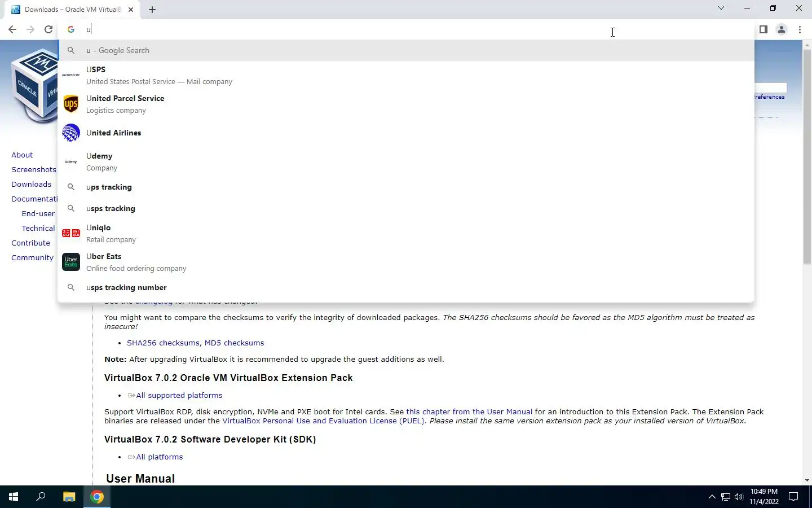Select the Downloads – Oracle VM VirtualBox tab
This screenshot has height=508, width=812.
coord(72,10)
